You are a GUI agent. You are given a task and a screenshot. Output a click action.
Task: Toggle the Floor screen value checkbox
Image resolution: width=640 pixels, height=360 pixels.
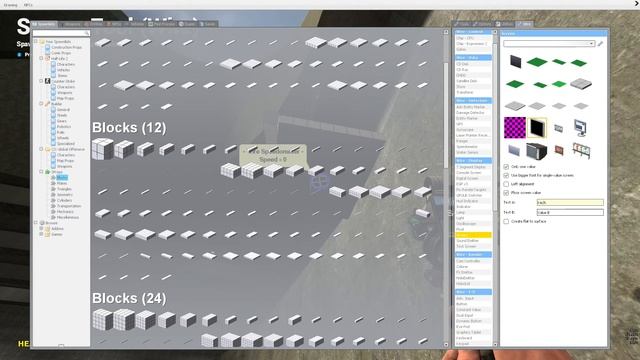pyautogui.click(x=506, y=193)
